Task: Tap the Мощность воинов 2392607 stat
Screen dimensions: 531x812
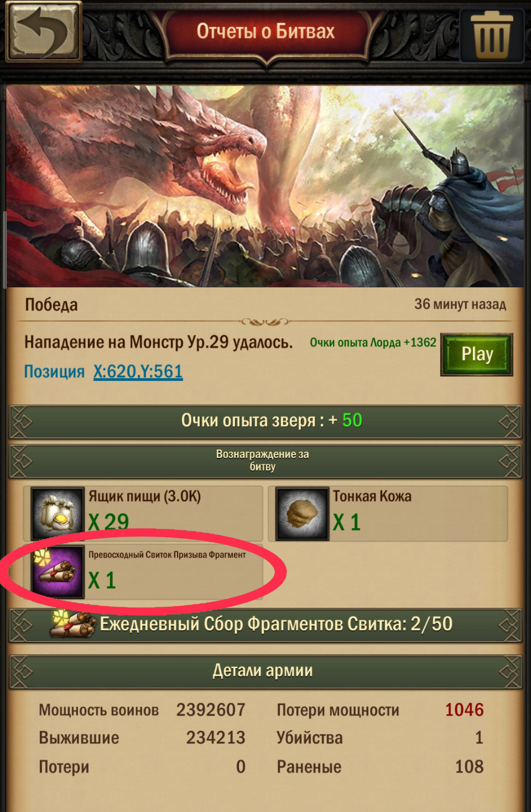Action: [x=142, y=710]
